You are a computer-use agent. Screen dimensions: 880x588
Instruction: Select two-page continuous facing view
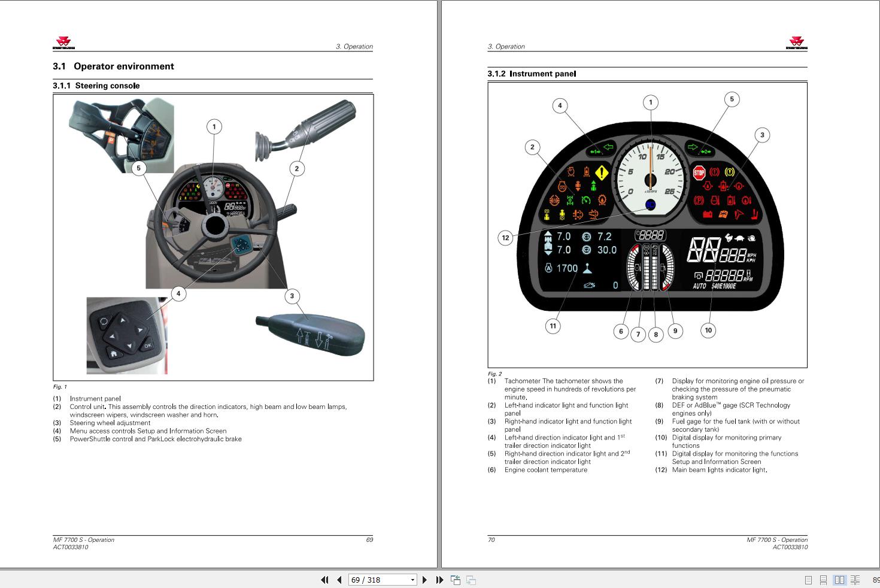click(x=855, y=580)
